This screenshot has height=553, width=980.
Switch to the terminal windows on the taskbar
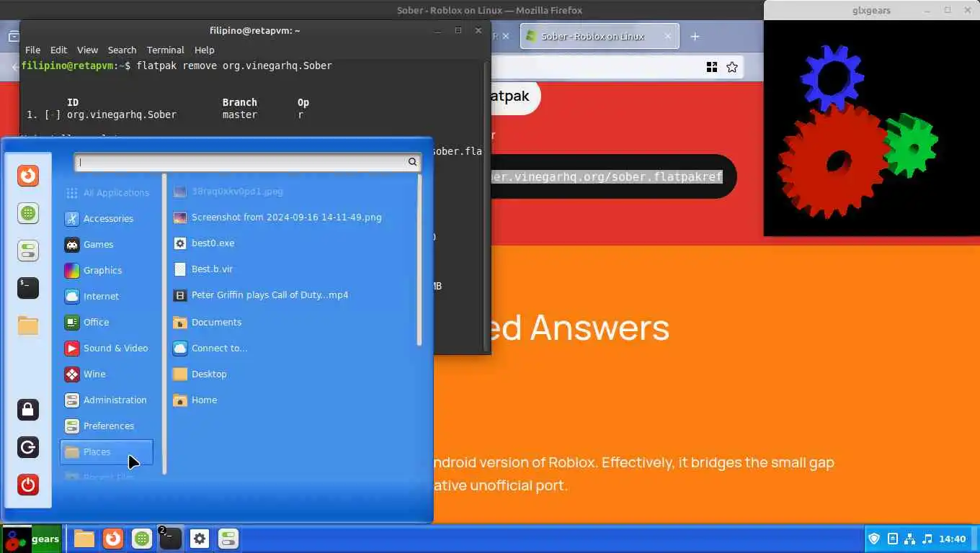[170, 539]
